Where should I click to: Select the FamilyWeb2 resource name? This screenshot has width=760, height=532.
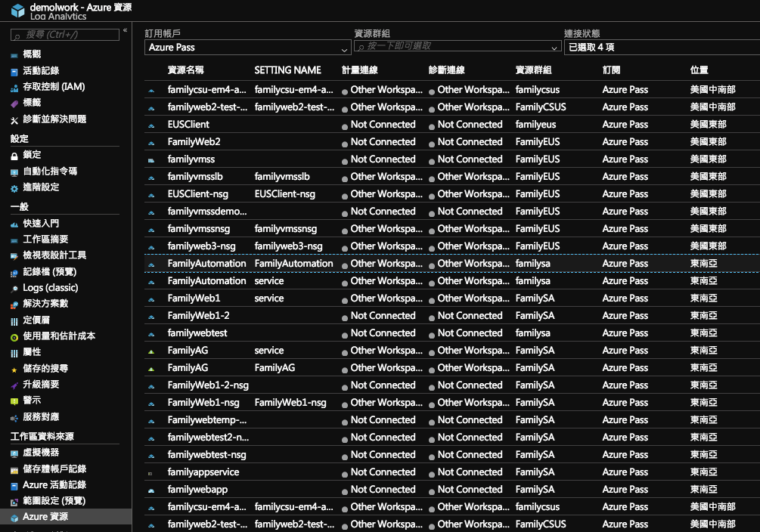click(x=194, y=142)
